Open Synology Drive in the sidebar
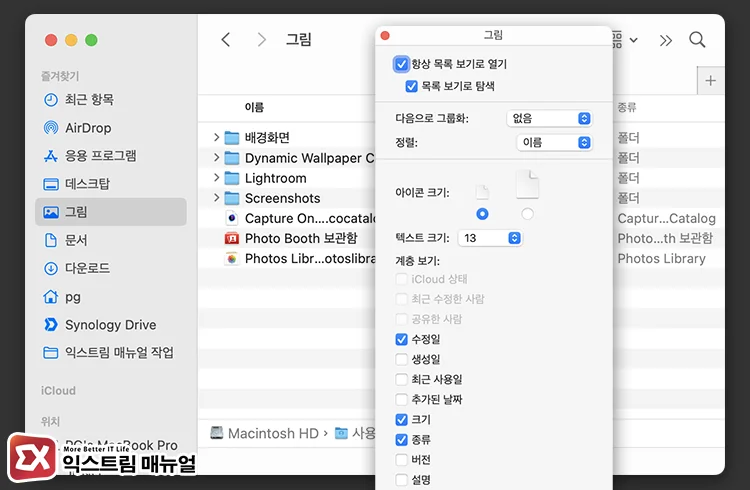 tap(110, 325)
